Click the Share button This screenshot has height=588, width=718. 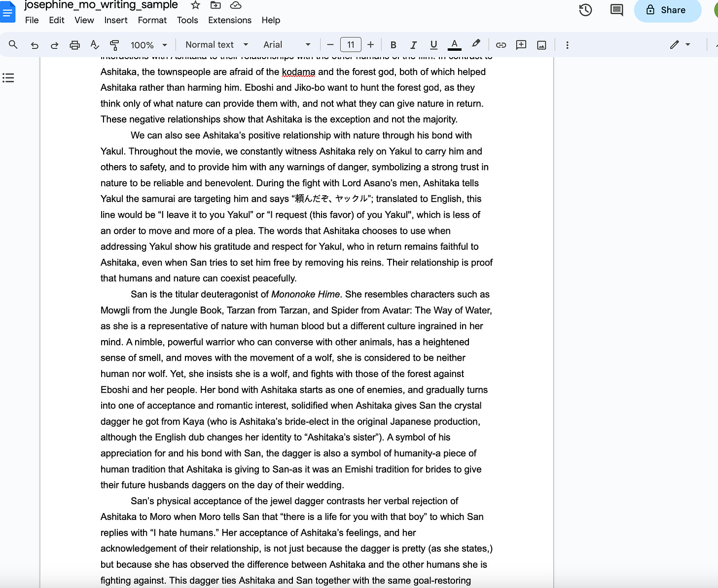(x=667, y=10)
